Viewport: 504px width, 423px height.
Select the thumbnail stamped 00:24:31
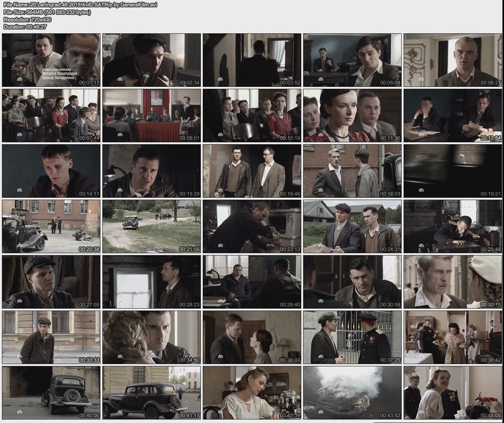click(x=352, y=226)
